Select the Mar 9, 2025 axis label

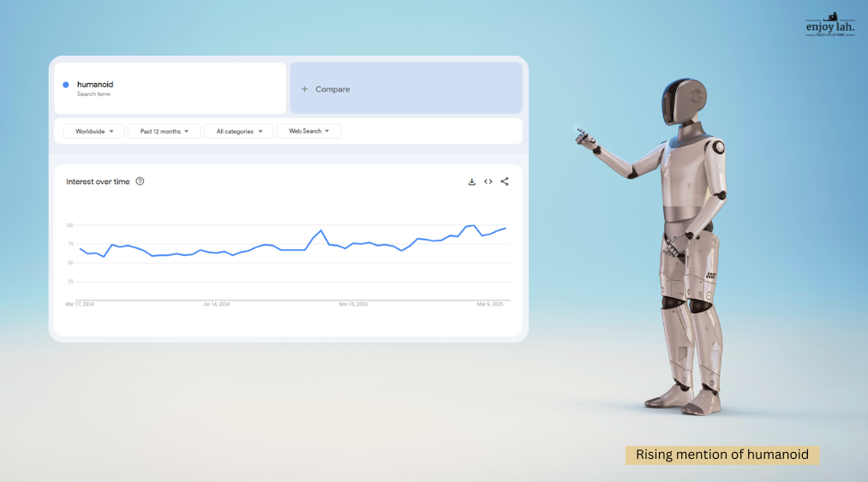tap(490, 304)
